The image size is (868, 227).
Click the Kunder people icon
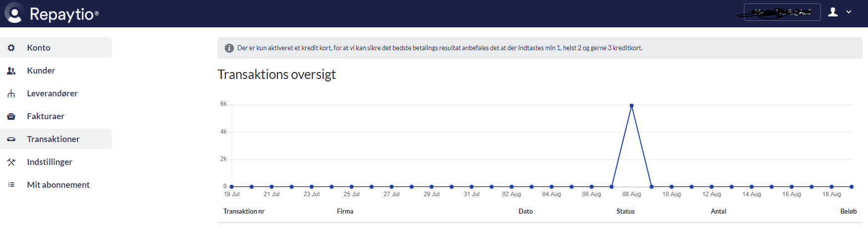[11, 71]
